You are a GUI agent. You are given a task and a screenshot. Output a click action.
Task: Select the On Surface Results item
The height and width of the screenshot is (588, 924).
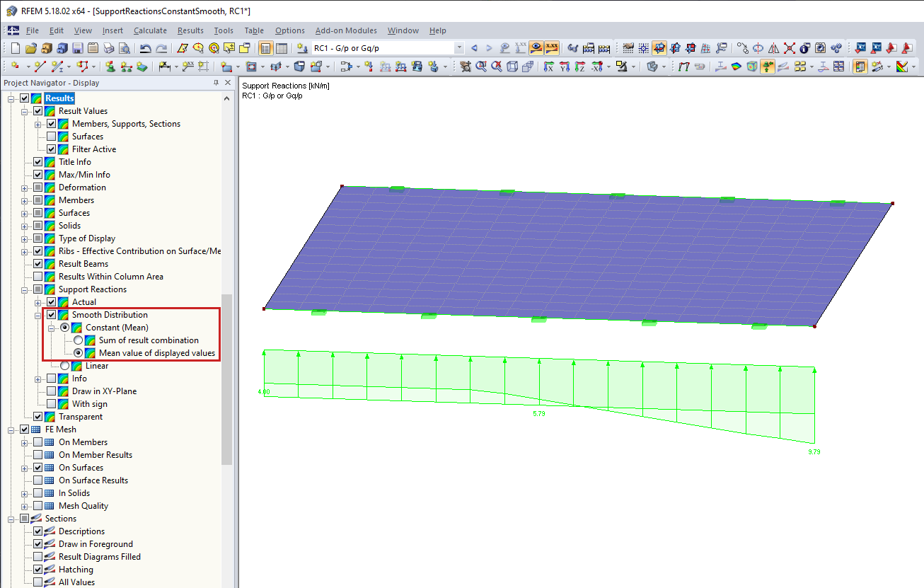pyautogui.click(x=93, y=480)
